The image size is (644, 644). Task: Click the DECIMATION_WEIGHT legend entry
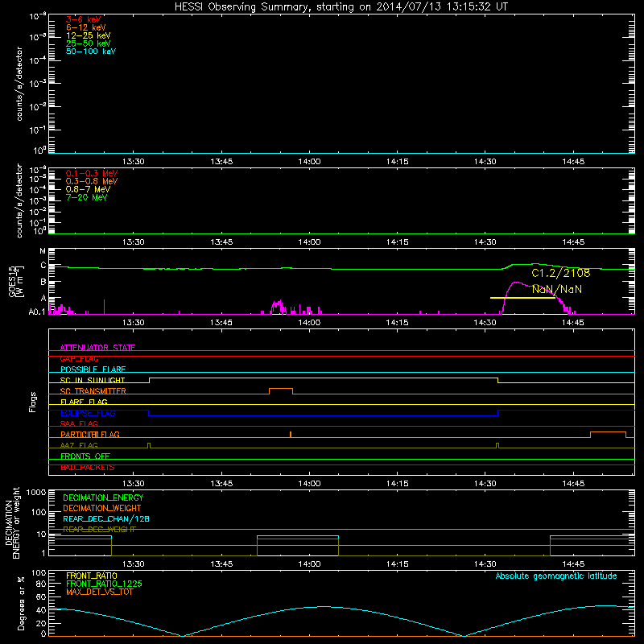point(102,508)
